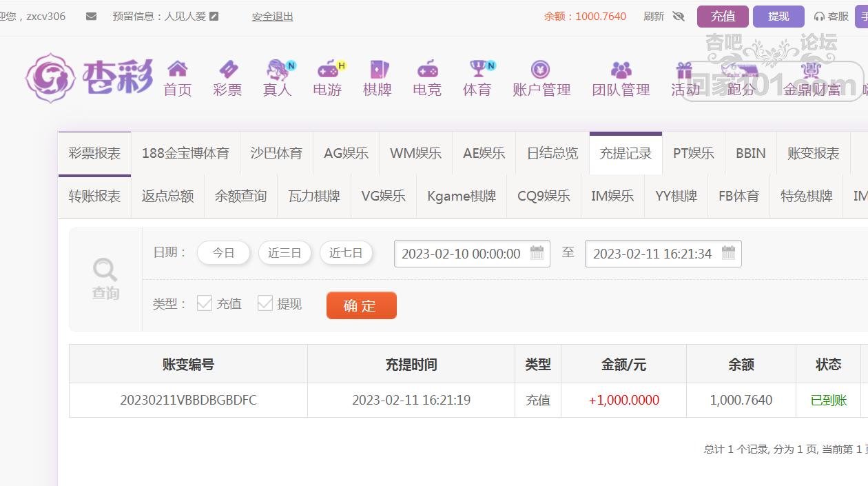
Task: Switch to the CQ9娱乐 tab
Action: tap(544, 196)
